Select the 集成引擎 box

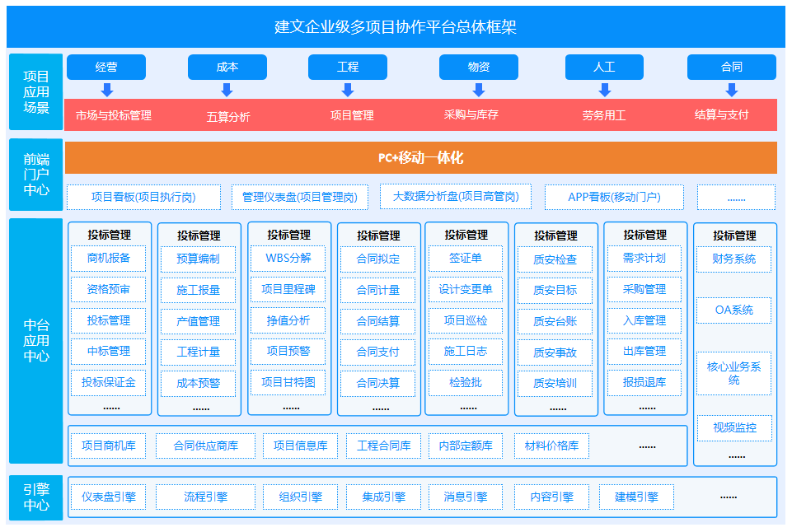[x=383, y=497]
